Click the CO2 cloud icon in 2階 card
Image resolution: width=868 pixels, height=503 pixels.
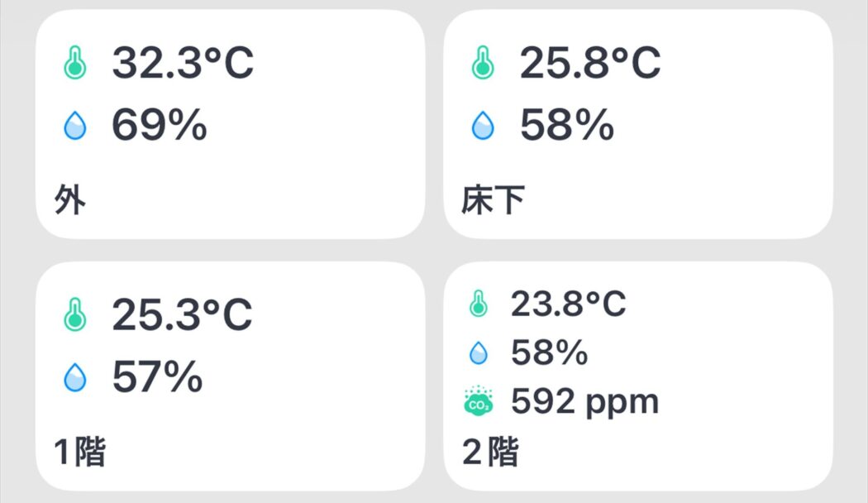[x=479, y=400]
